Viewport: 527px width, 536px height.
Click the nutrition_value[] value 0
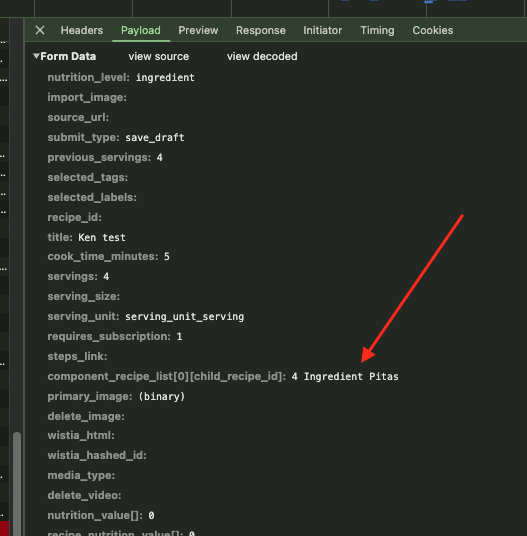tap(151, 515)
